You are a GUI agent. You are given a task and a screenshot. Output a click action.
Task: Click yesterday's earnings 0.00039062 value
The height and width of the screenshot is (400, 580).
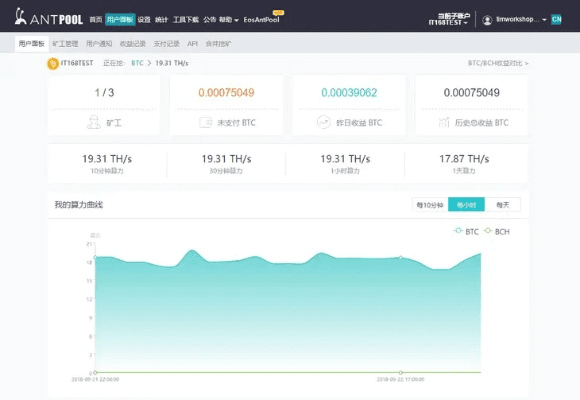pos(349,93)
